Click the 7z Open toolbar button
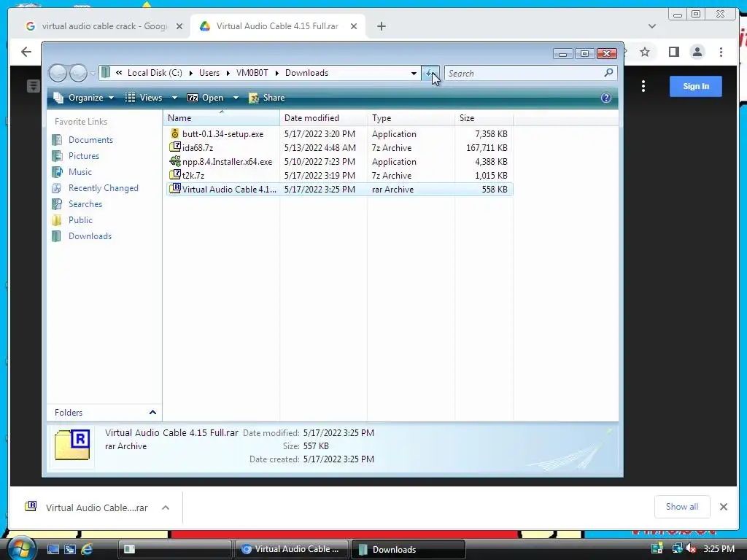The image size is (747, 560). click(x=205, y=98)
